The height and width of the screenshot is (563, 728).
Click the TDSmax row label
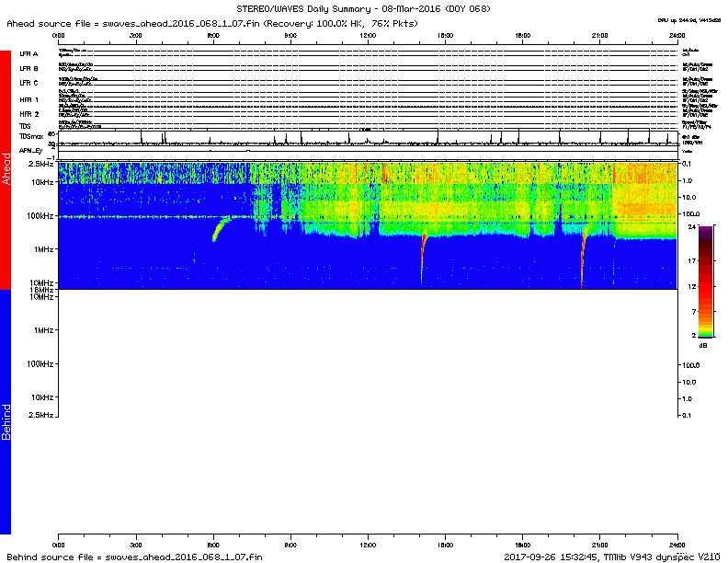31,134
